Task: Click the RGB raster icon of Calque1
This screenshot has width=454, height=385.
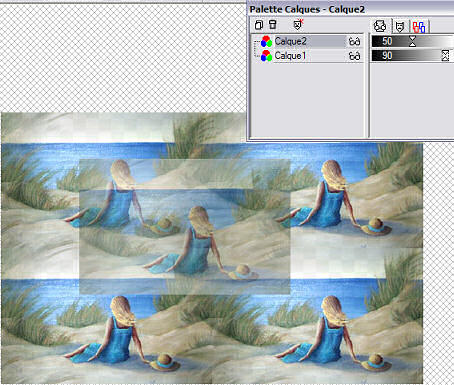Action: pos(266,56)
